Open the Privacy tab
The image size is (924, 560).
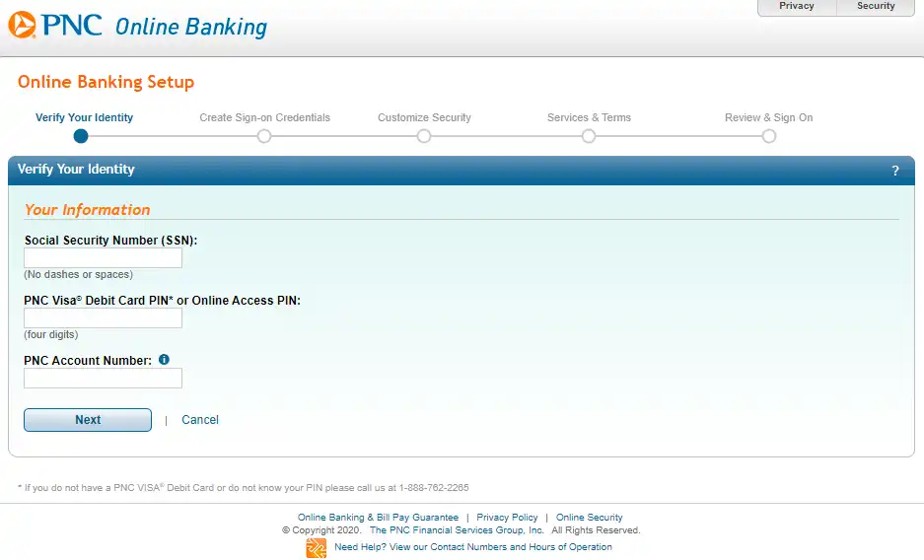797,7
